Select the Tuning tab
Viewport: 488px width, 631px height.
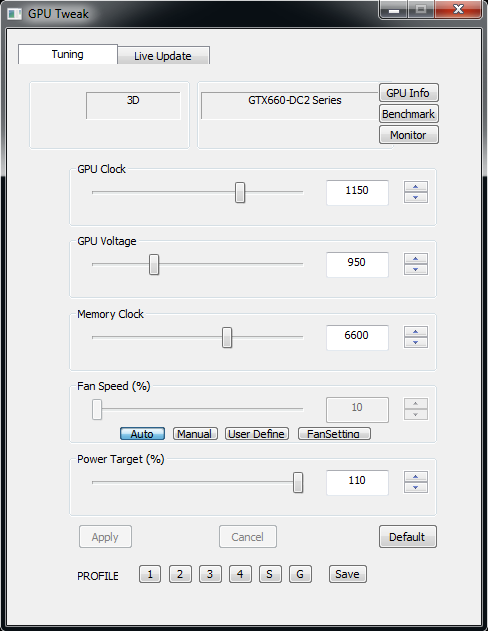coord(68,54)
